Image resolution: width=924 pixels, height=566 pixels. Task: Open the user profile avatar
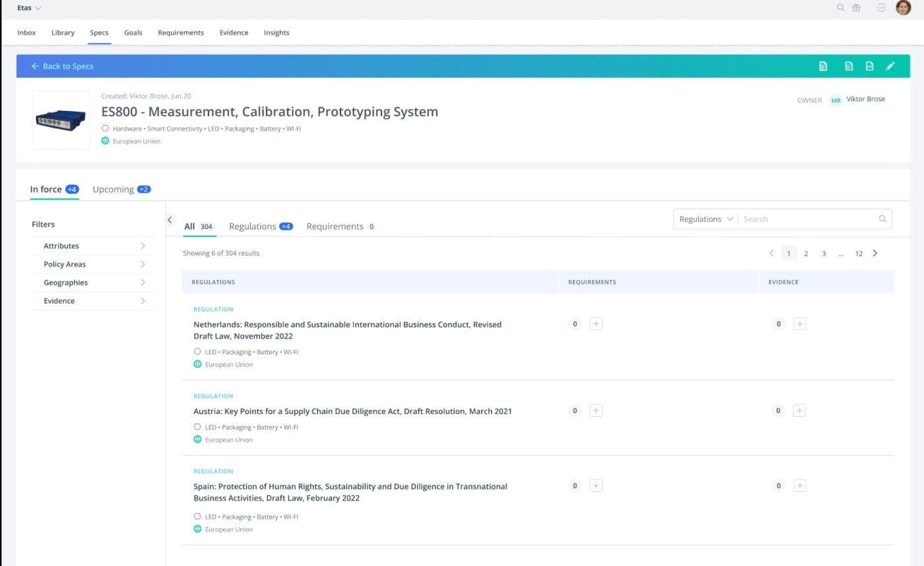(902, 8)
